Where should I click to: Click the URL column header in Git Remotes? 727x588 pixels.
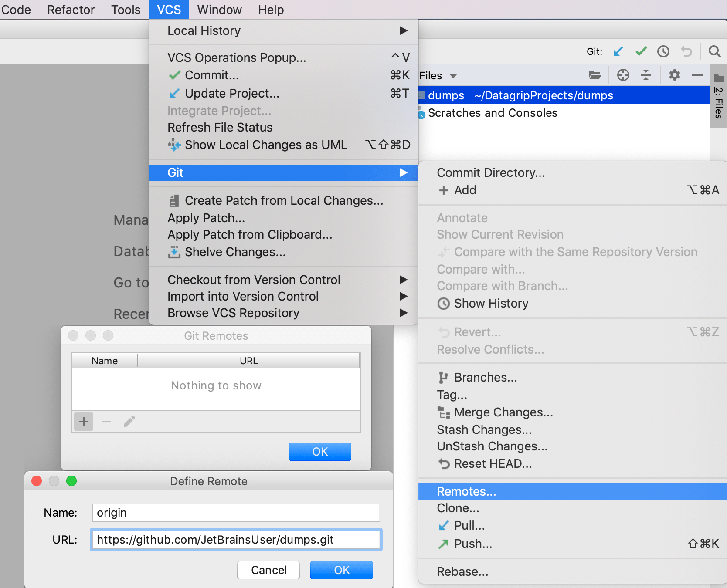coord(249,361)
